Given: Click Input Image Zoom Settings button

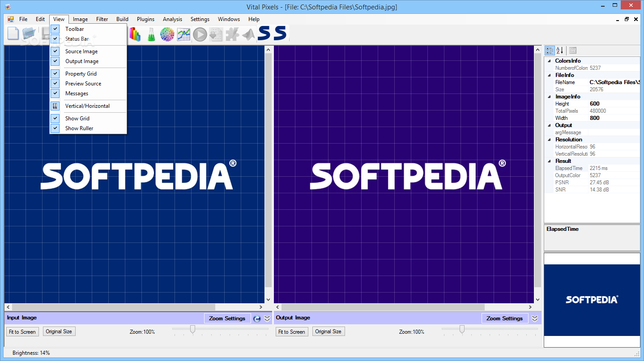Looking at the screenshot, I should (227, 319).
